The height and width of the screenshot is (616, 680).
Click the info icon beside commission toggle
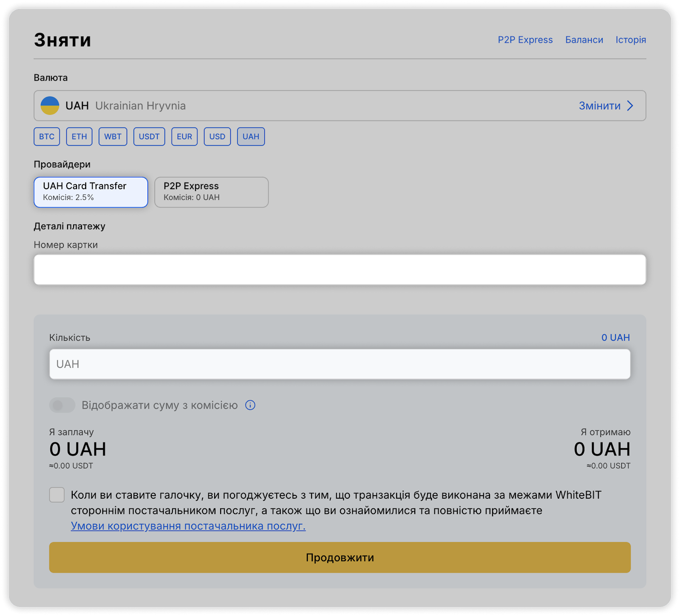pyautogui.click(x=250, y=405)
